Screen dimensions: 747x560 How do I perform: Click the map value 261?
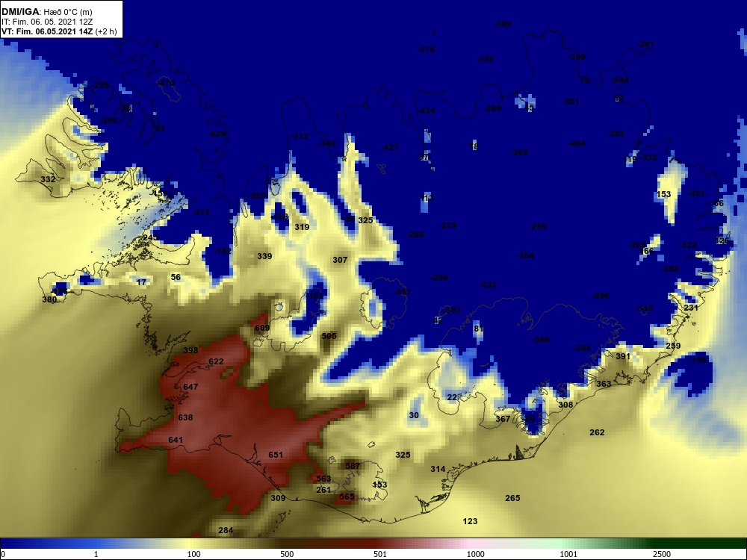pos(323,490)
